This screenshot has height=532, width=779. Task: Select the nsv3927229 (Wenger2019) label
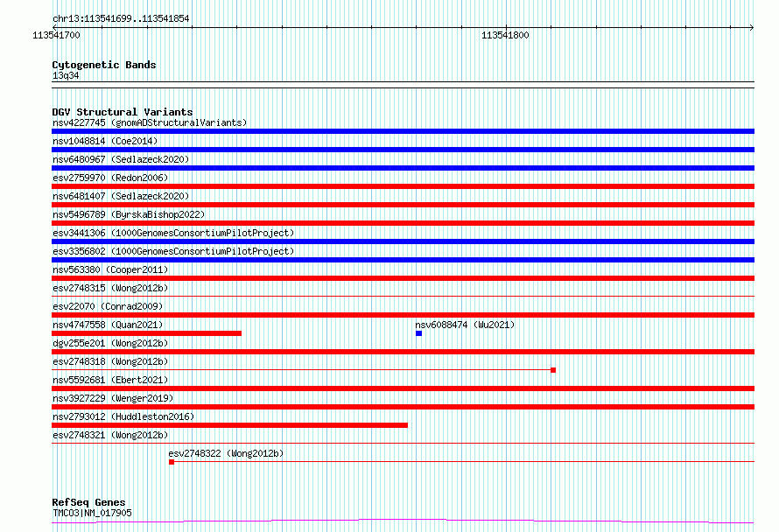(x=113, y=398)
